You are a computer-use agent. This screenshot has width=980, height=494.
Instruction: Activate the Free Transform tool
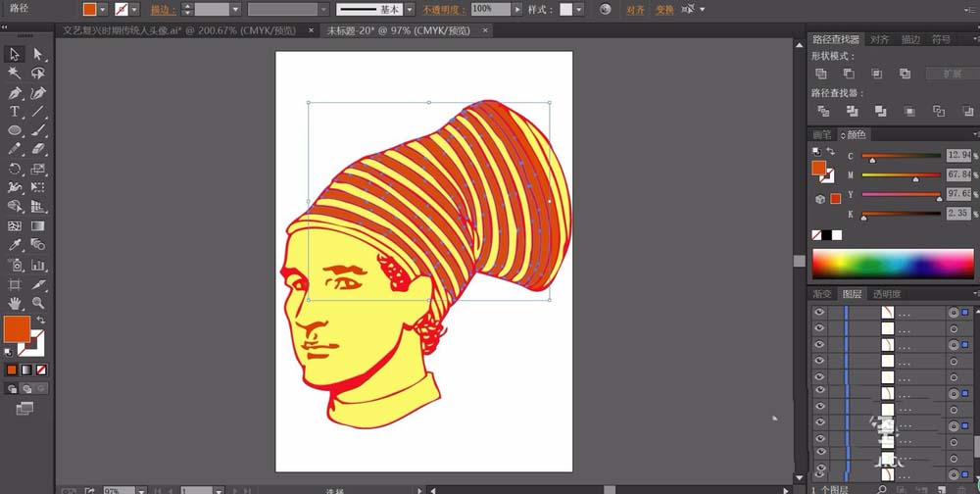pos(38,187)
